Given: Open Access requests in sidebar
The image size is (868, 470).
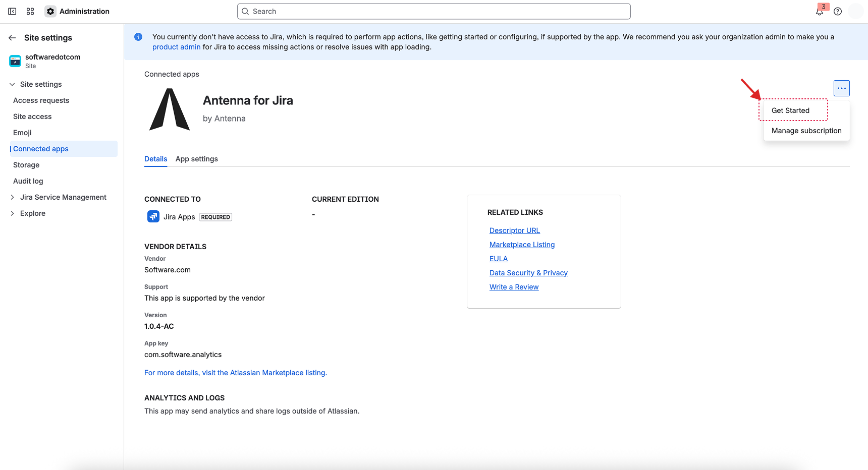Looking at the screenshot, I should (x=41, y=100).
